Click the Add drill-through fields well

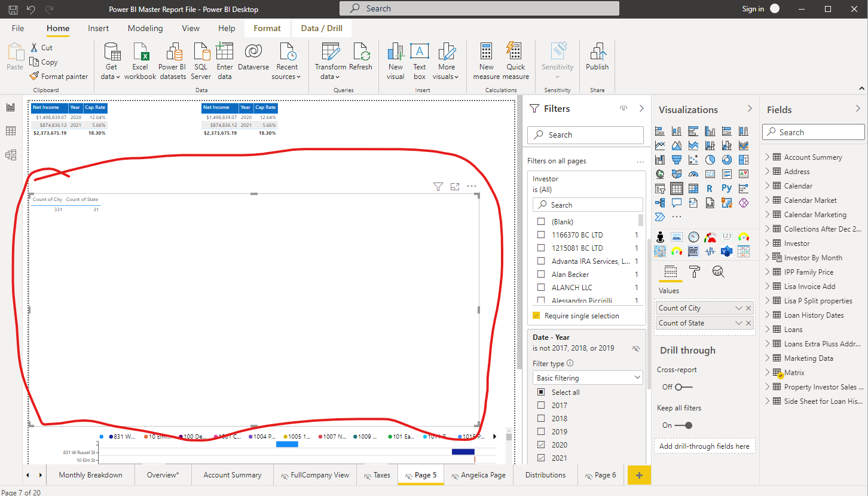click(x=704, y=446)
